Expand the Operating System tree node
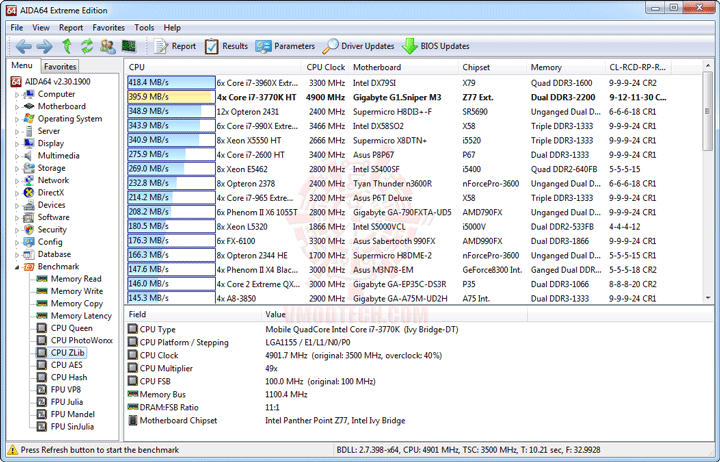Viewport: 720px width, 462px height. pos(17,119)
